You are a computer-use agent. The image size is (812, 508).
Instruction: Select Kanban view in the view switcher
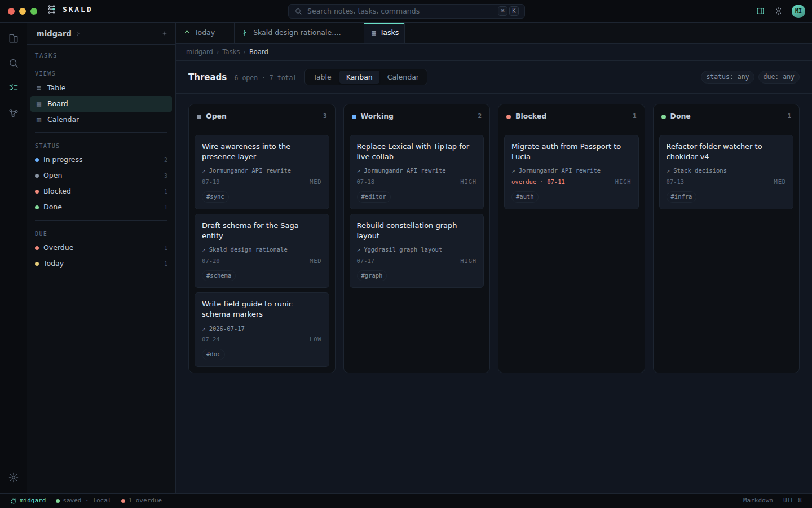point(359,77)
